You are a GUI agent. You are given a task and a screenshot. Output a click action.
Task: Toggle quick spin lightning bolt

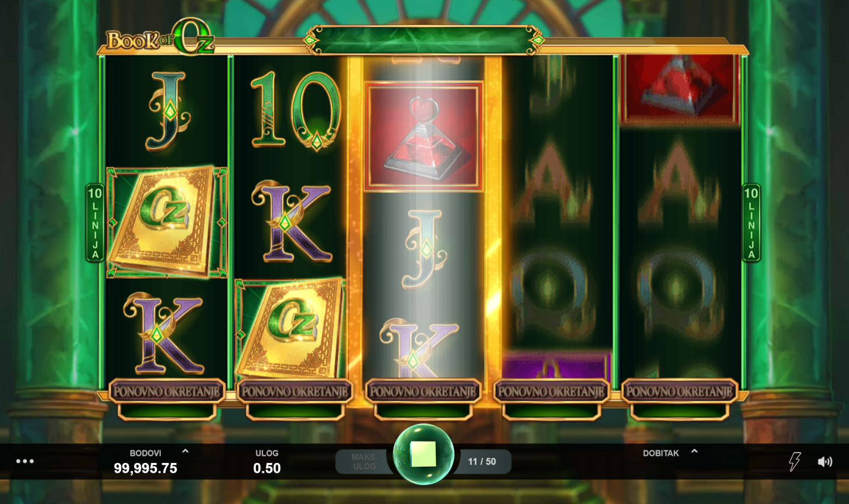click(x=794, y=461)
